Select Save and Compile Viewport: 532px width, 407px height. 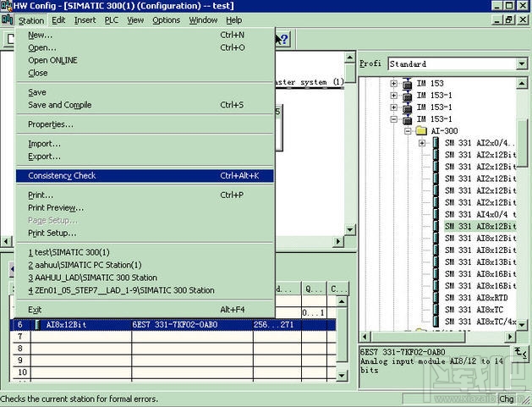point(145,105)
